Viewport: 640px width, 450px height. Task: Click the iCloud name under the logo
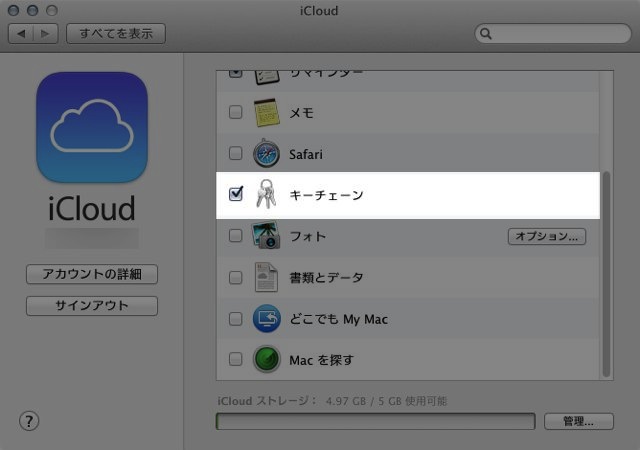click(x=92, y=209)
